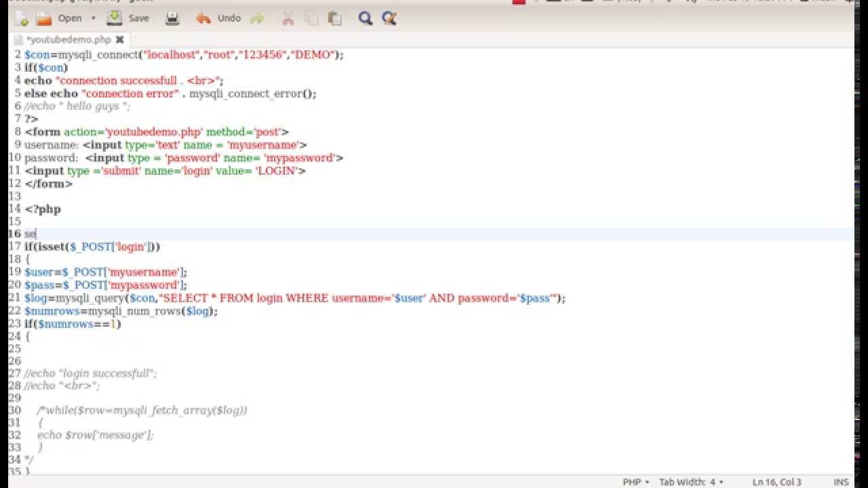Copy selection with the copy icon
This screenshot has height=488, width=868.
click(x=311, y=18)
